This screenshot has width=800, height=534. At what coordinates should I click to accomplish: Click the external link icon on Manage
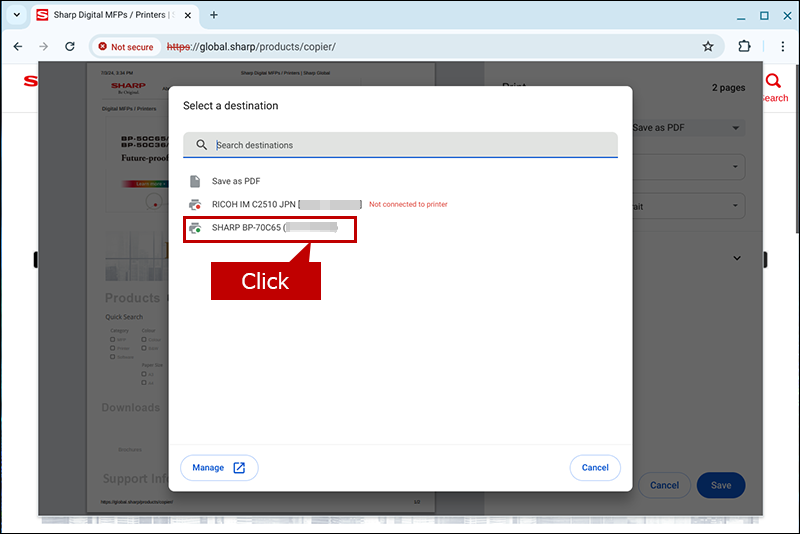point(239,468)
